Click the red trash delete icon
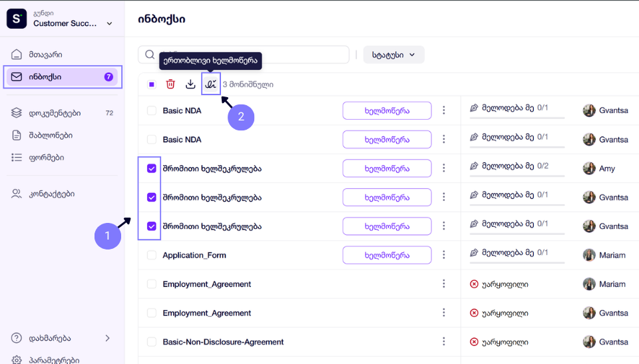Screen dimensions: 639x364 pyautogui.click(x=170, y=85)
